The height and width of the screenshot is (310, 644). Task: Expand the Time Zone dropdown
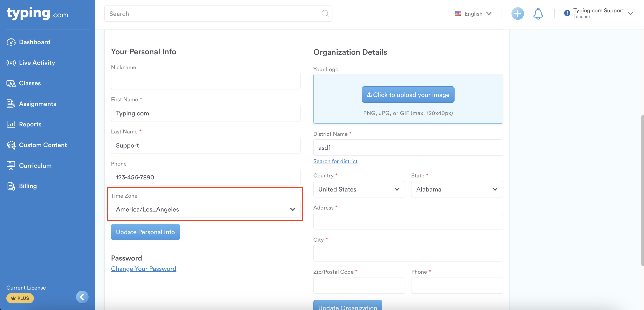[206, 209]
